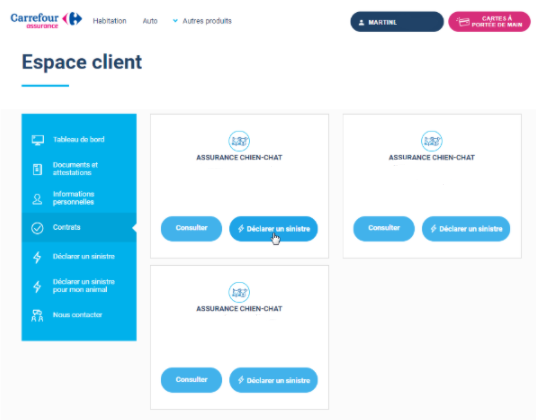536x420 pixels.
Task: Click Déclarer un sinistre in the bottom contract card
Action: (x=273, y=380)
